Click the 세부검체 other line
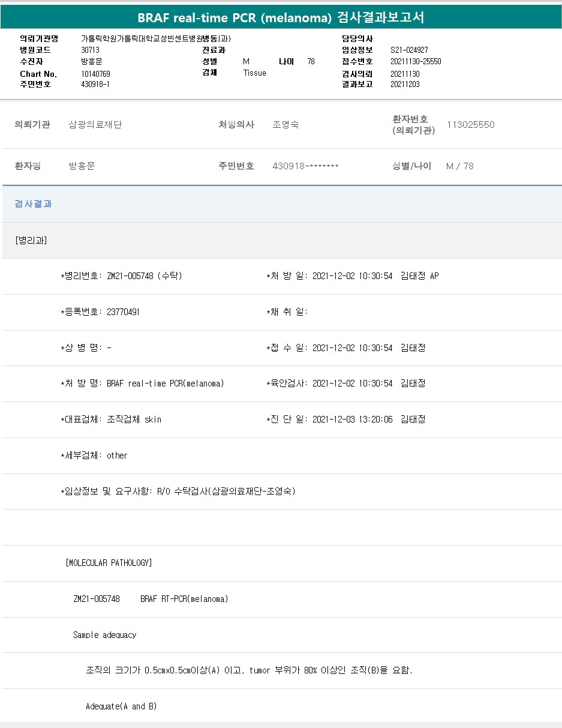 (x=94, y=456)
